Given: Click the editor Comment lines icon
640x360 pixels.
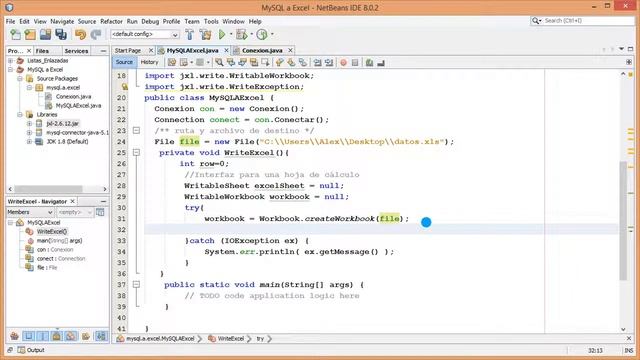Looking at the screenshot, I should click(x=369, y=62).
